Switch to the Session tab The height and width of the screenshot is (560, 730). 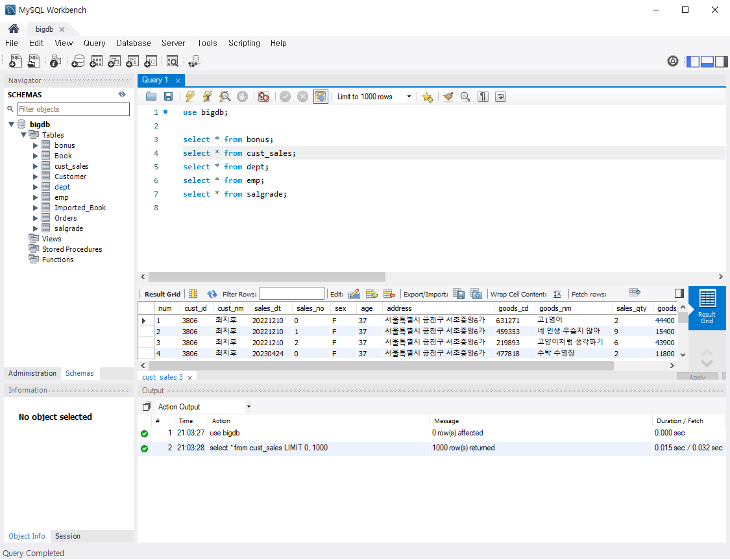click(67, 536)
